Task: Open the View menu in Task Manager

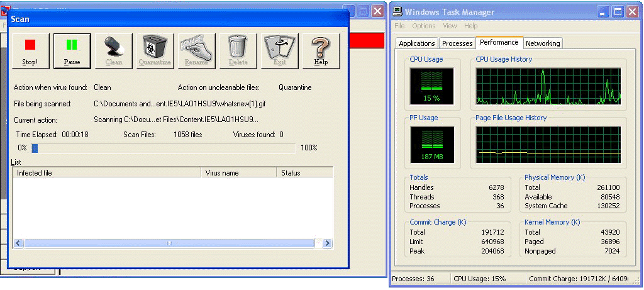Action: 450,26
